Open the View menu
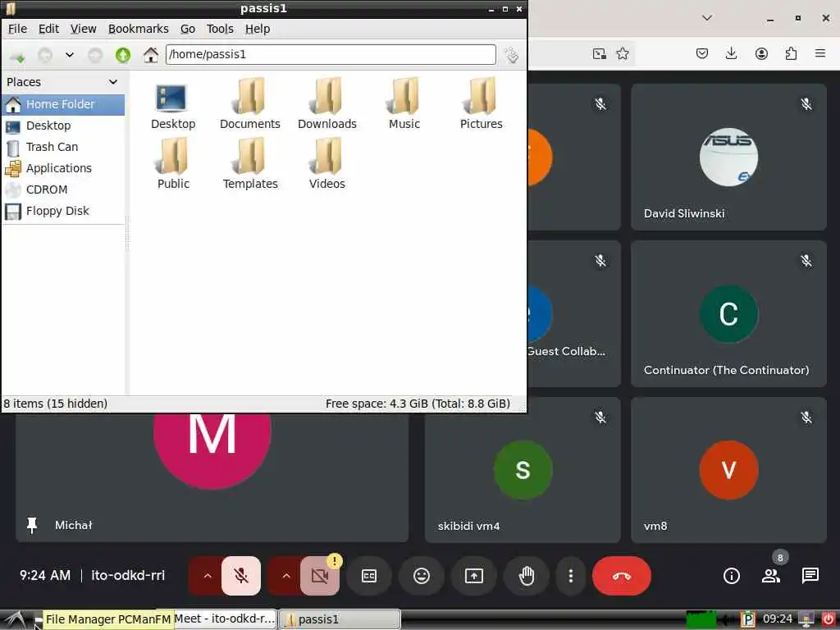Viewport: 840px width, 630px height. click(84, 29)
